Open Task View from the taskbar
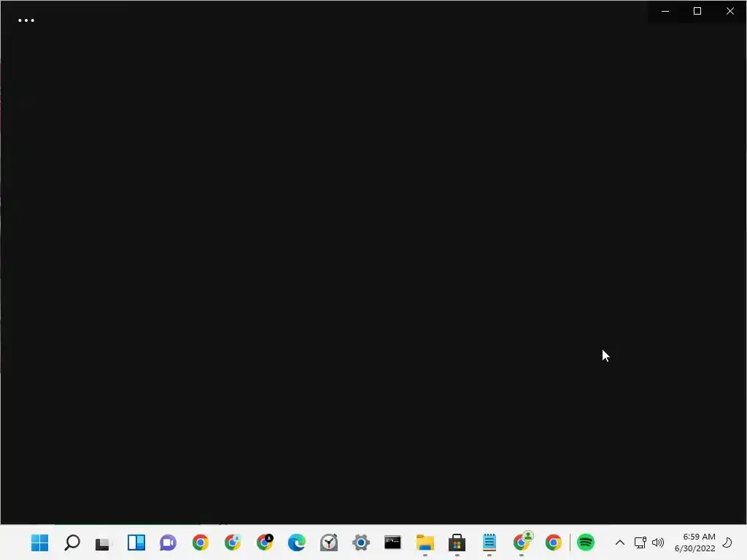 [x=102, y=543]
